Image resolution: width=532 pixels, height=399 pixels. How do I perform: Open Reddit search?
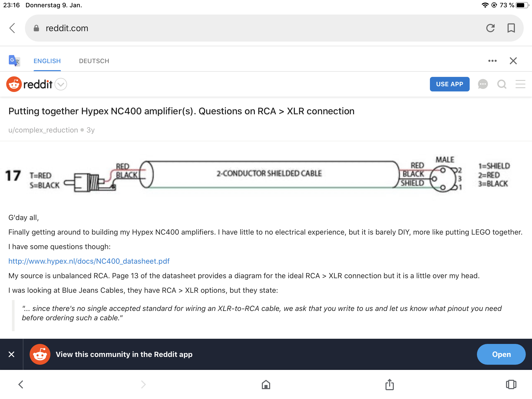pos(502,84)
